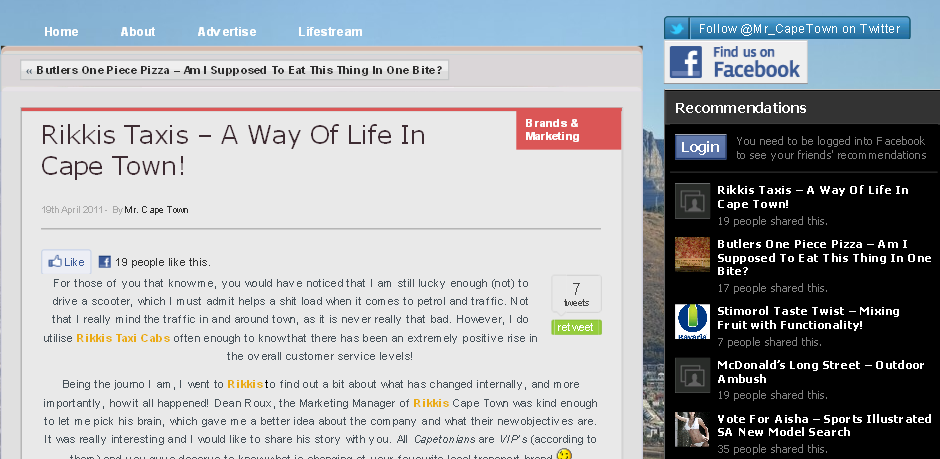Click '7 people shared this.' text
The image size is (940, 459).
[769, 342]
